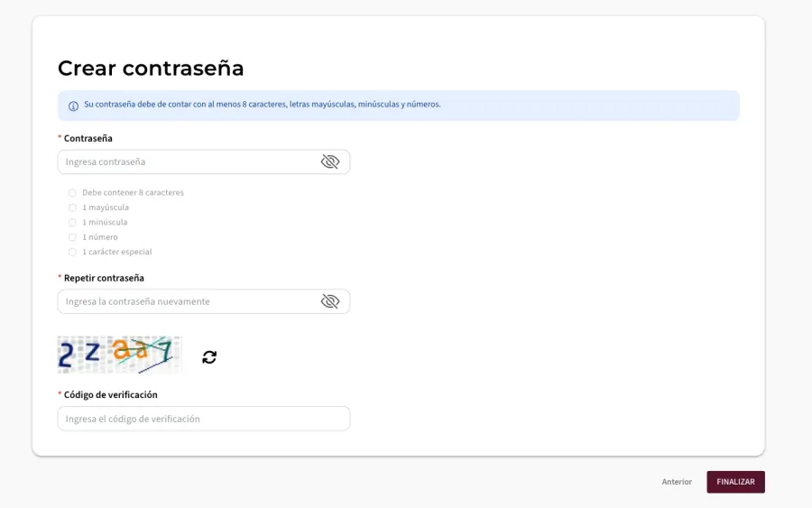Click the '1 número' requirement circle
This screenshot has height=508, width=812.
point(72,237)
